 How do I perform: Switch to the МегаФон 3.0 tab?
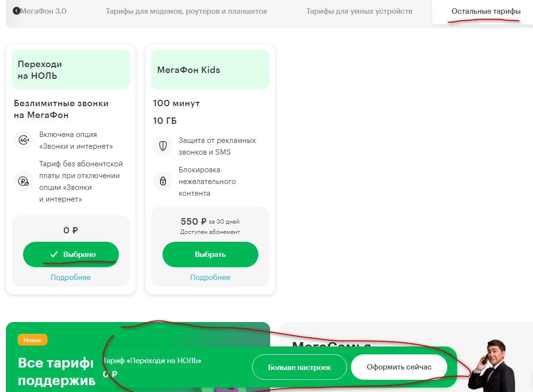pyautogui.click(x=43, y=11)
